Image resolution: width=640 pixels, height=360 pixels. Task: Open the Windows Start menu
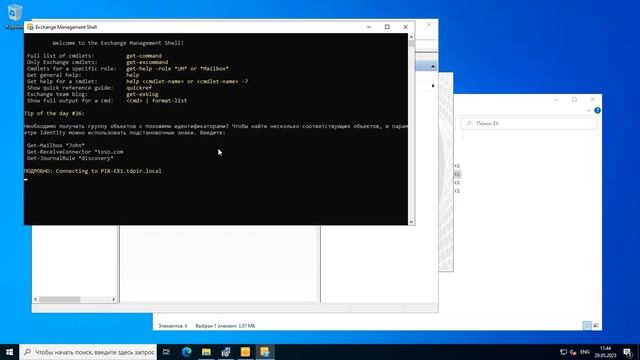pyautogui.click(x=9, y=352)
